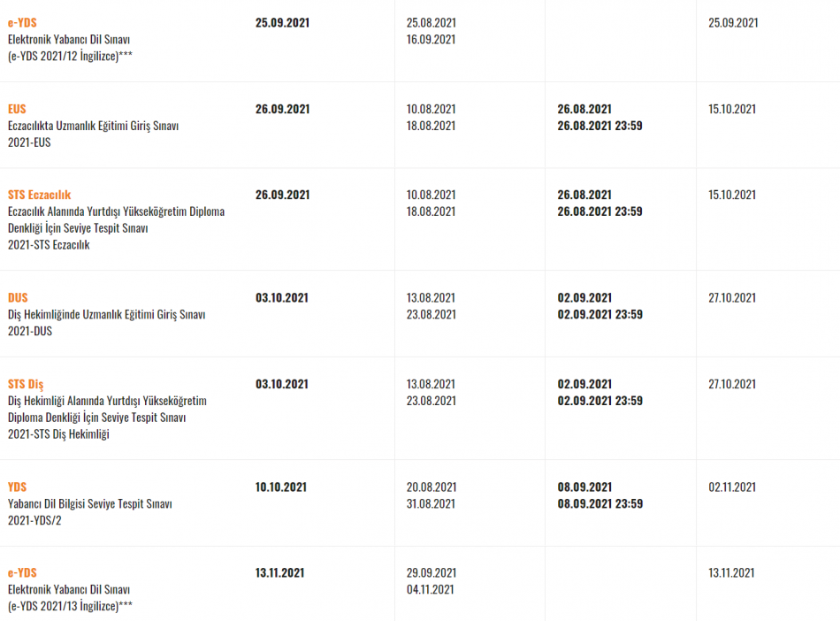The height and width of the screenshot is (621, 840).
Task: Open the YDS exam link
Action: point(17,487)
